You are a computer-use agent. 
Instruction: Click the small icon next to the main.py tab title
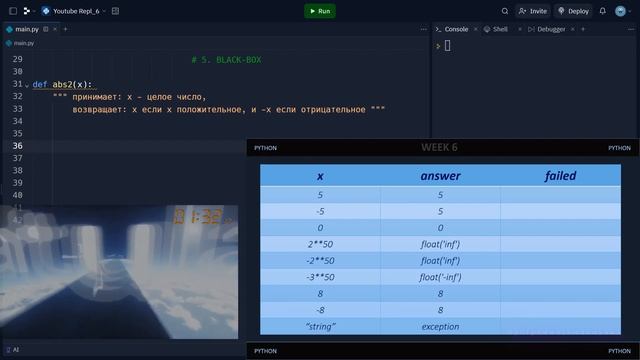point(46,29)
